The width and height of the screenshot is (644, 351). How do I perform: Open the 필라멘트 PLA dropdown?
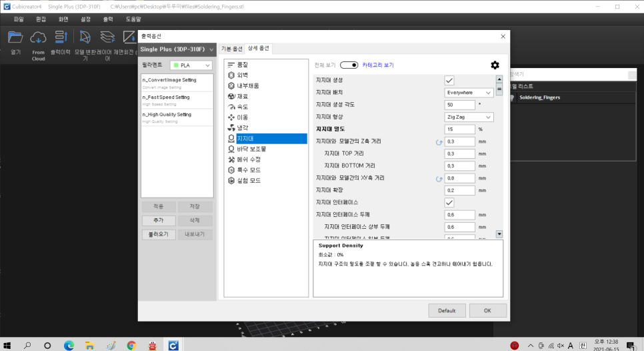pyautogui.click(x=191, y=65)
